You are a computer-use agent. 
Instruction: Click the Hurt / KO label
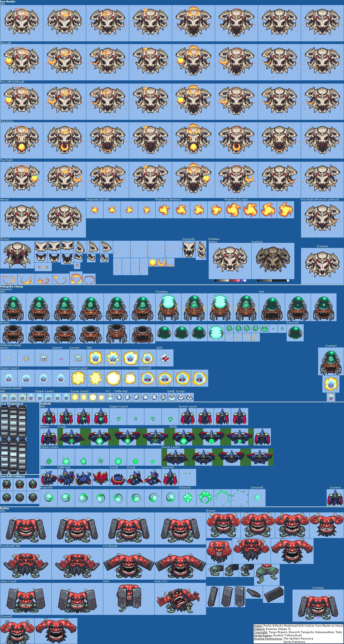(161, 581)
